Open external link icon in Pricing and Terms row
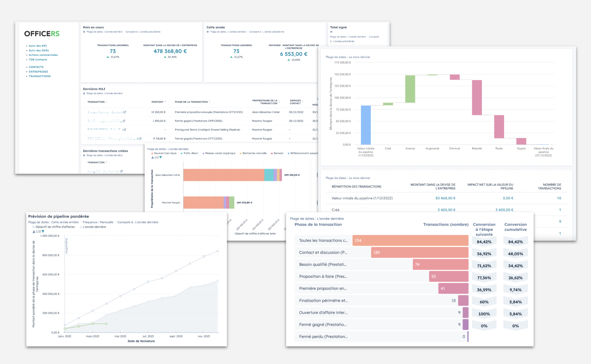 point(125,130)
